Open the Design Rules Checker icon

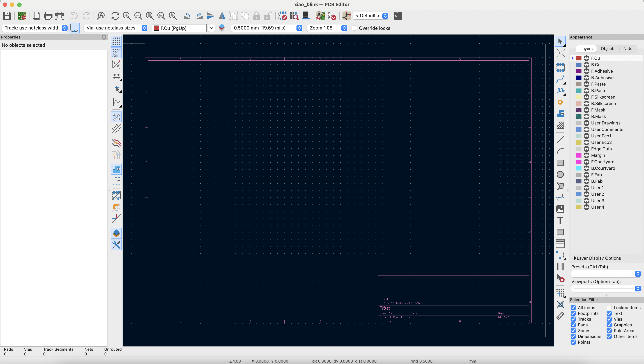point(332,16)
